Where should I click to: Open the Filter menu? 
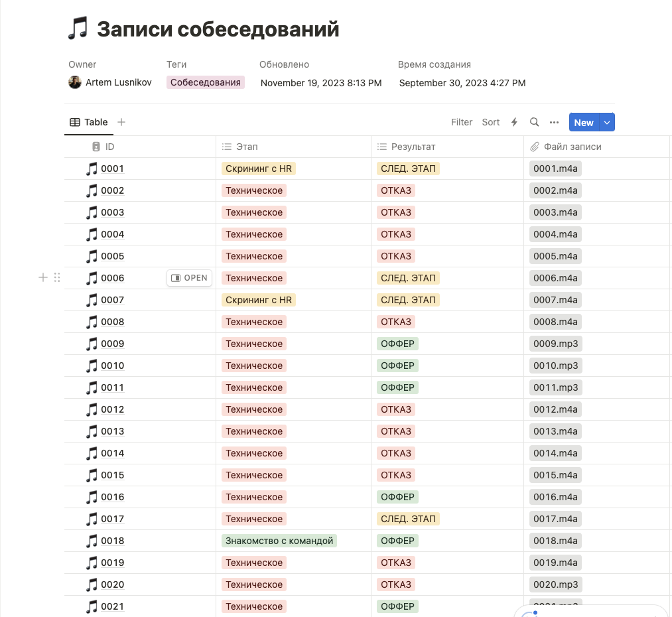pos(462,122)
